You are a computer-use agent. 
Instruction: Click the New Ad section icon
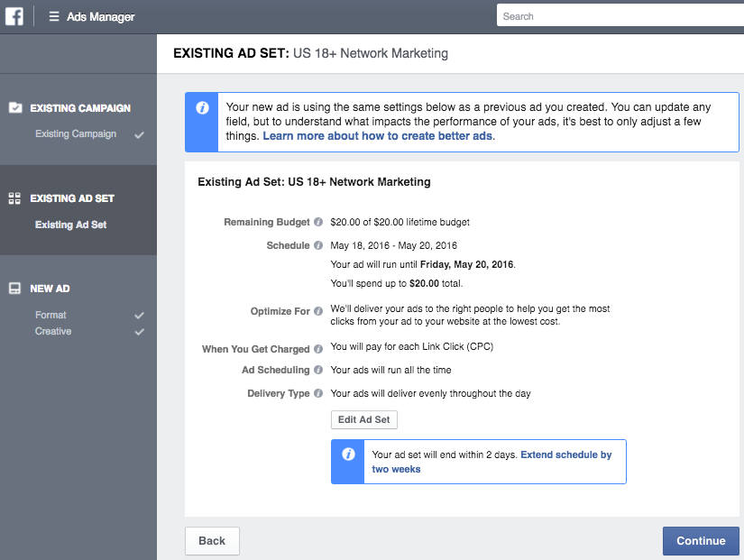(x=14, y=289)
